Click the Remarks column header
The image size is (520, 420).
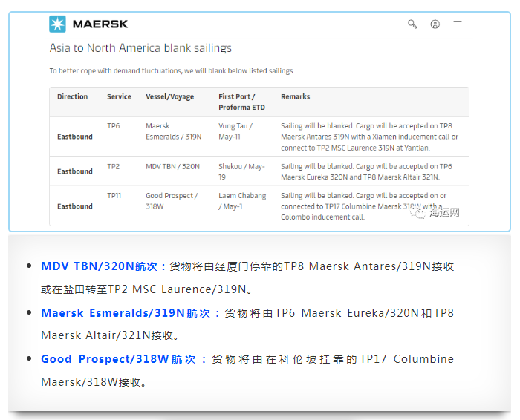coord(296,96)
